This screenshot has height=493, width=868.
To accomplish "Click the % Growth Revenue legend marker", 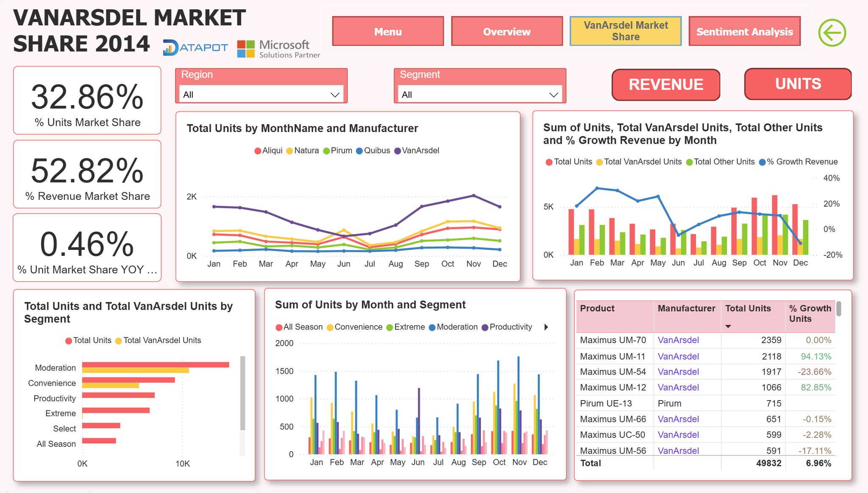I will click(762, 162).
